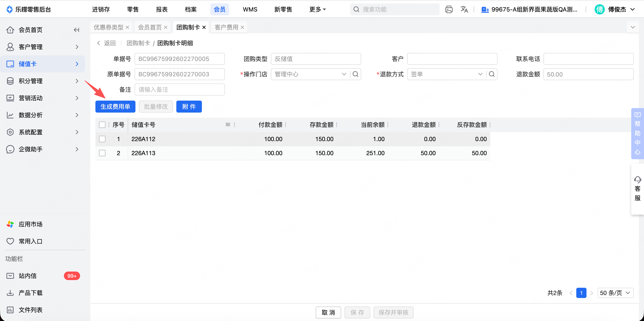Collapse sidebar using the arrow icon
Screen dimensions: 644x321
pyautogui.click(x=76, y=30)
